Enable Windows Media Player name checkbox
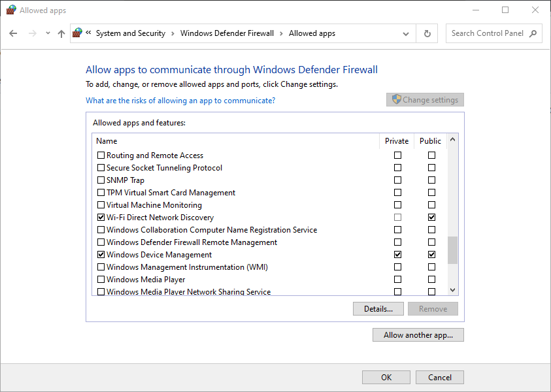The height and width of the screenshot is (392, 551). (x=101, y=280)
